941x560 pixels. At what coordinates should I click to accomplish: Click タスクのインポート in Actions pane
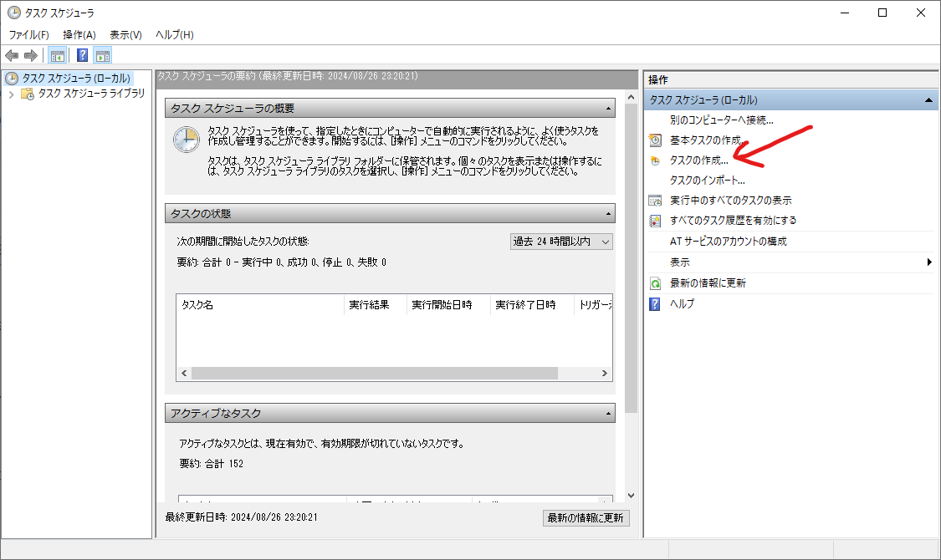tap(707, 180)
